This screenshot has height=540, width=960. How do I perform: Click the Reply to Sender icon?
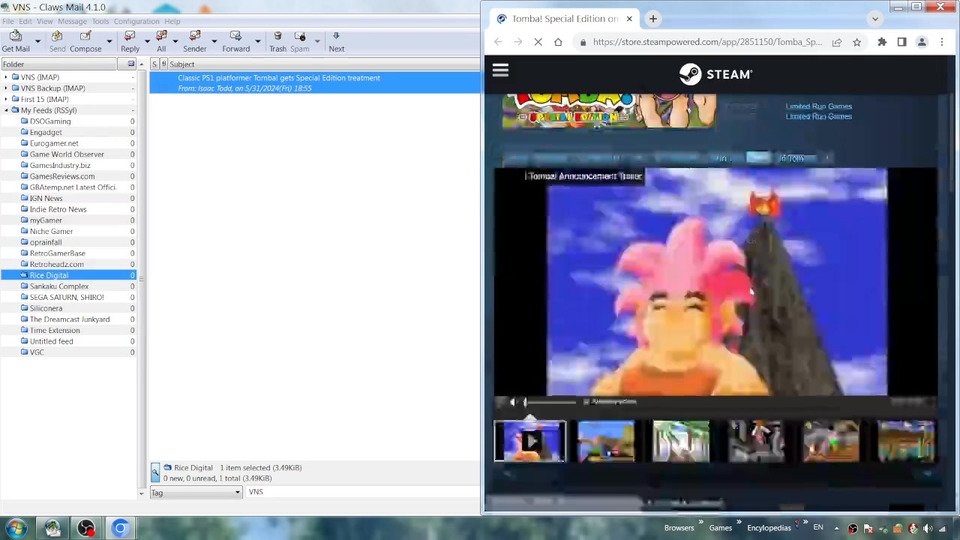(x=195, y=41)
